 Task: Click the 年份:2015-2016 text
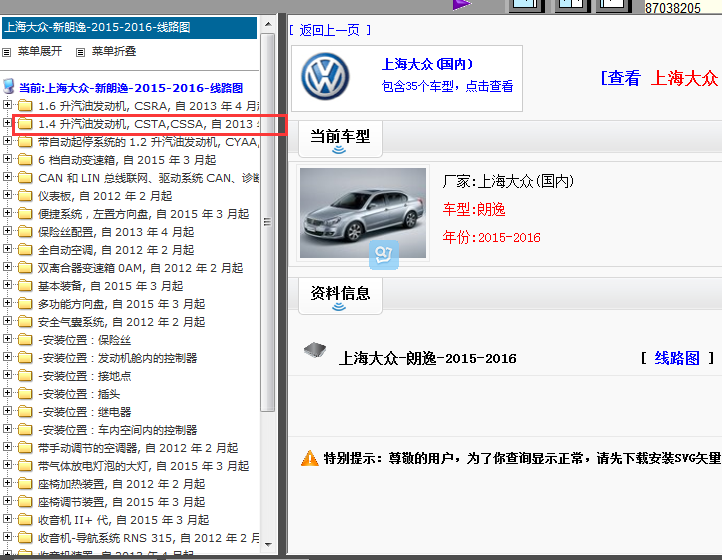click(x=491, y=237)
